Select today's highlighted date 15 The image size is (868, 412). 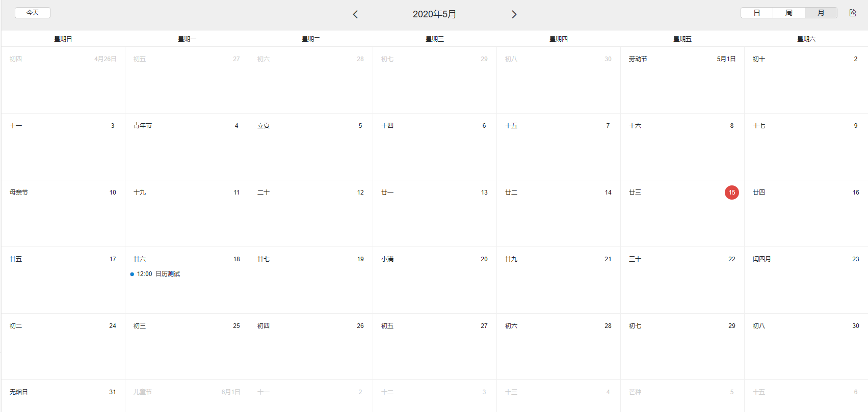[731, 193]
